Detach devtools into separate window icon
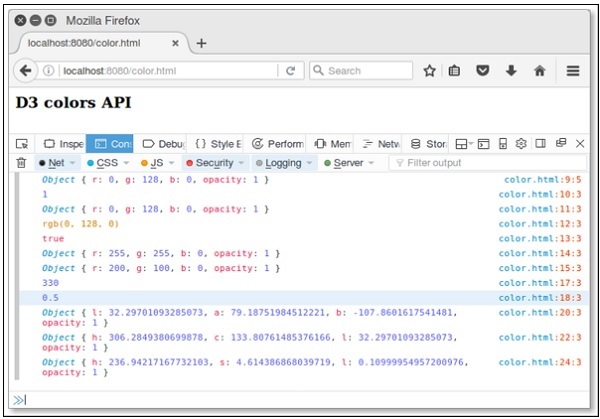This screenshot has height=419, width=600. click(561, 143)
